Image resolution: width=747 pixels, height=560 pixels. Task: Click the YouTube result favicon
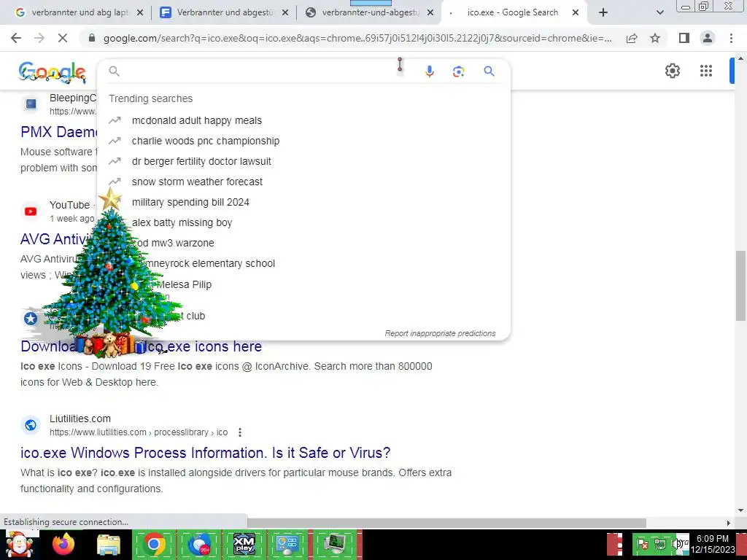point(31,211)
